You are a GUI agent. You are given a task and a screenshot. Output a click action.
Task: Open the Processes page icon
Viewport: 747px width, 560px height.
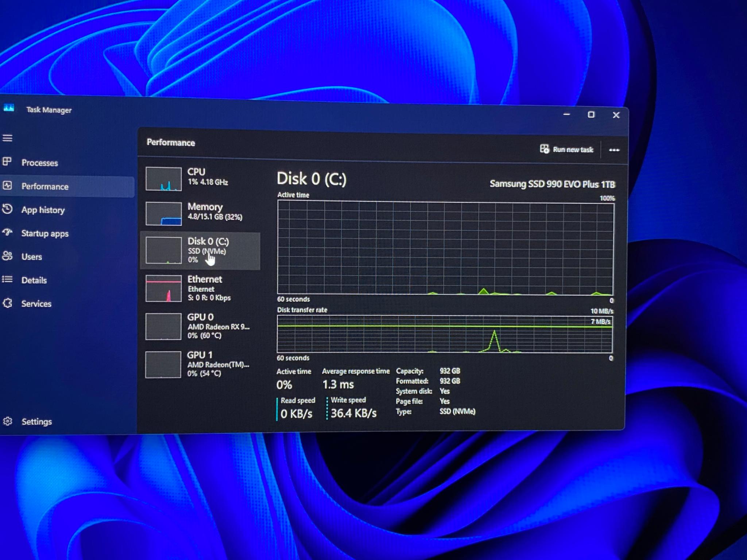point(7,162)
